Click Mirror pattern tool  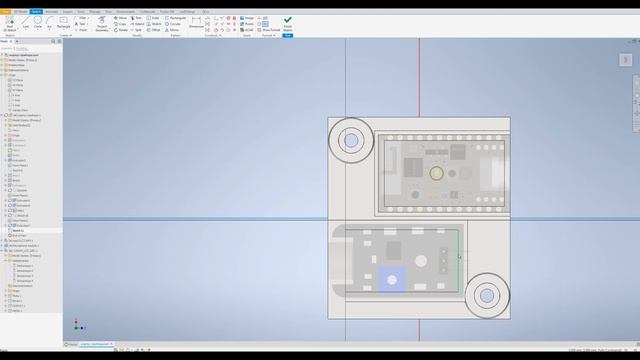click(x=172, y=30)
